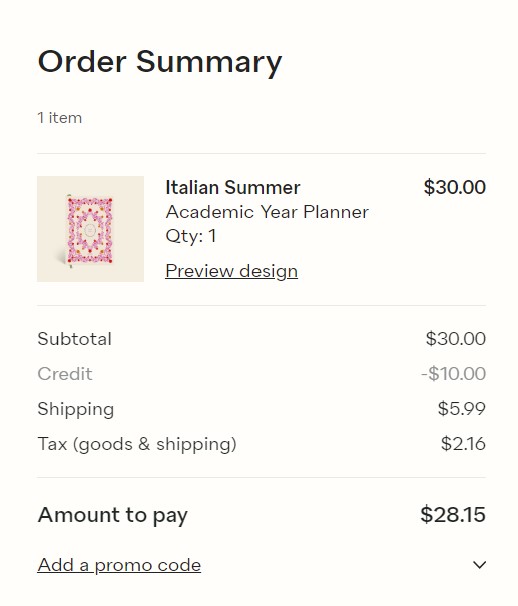
Task: Click the Amount to pay label
Action: [112, 515]
